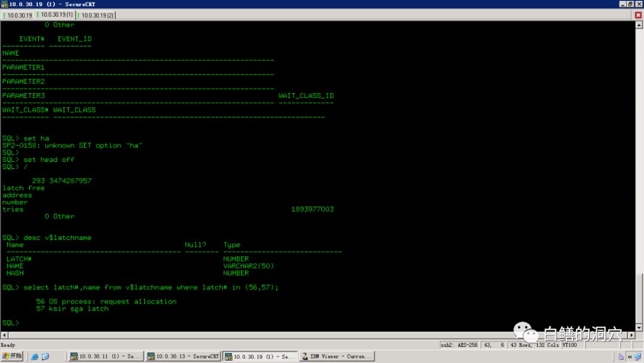
Task: Open the 10.0.30.19 (2) session tab
Action: [x=97, y=15]
